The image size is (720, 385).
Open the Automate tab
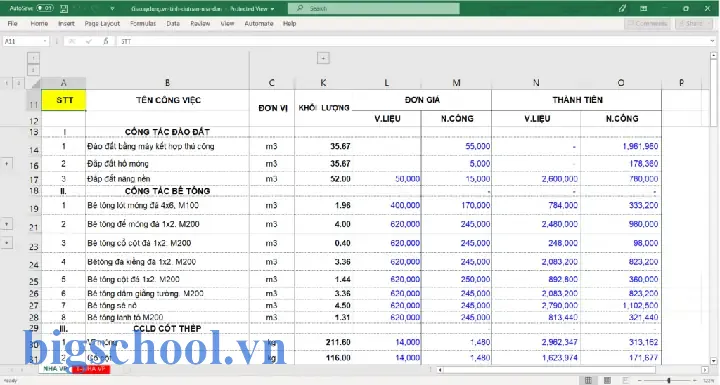tap(259, 23)
